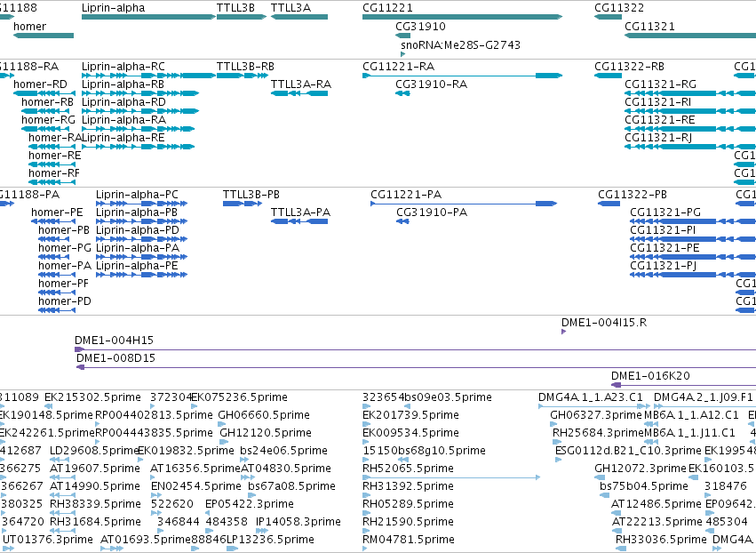756x553 pixels.
Task: Select the RH52065.5prime EST label
Action: coord(408,469)
